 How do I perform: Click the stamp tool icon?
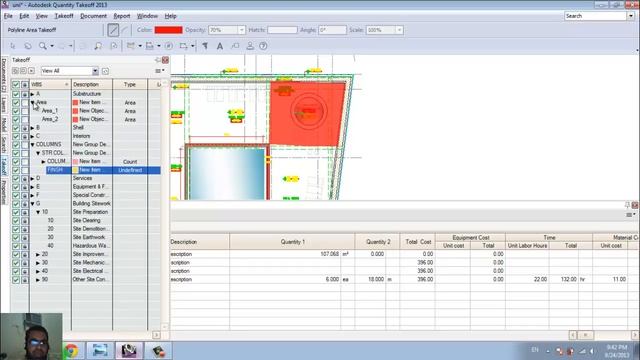tap(250, 46)
